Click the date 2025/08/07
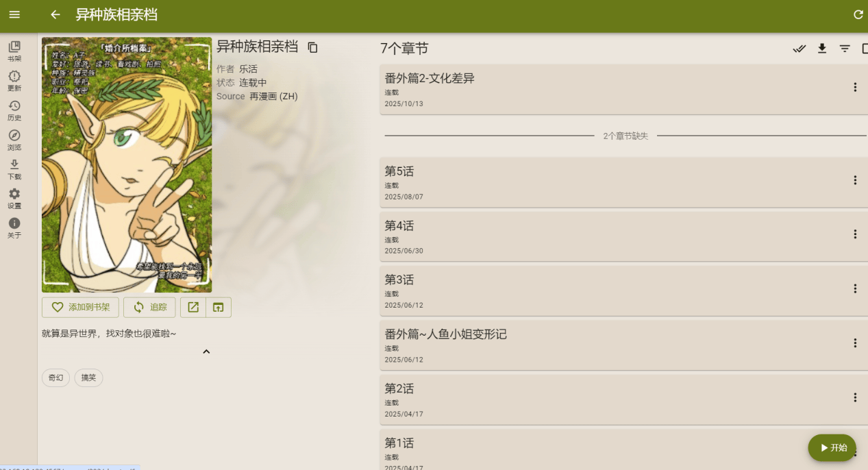The height and width of the screenshot is (470, 868). point(404,197)
